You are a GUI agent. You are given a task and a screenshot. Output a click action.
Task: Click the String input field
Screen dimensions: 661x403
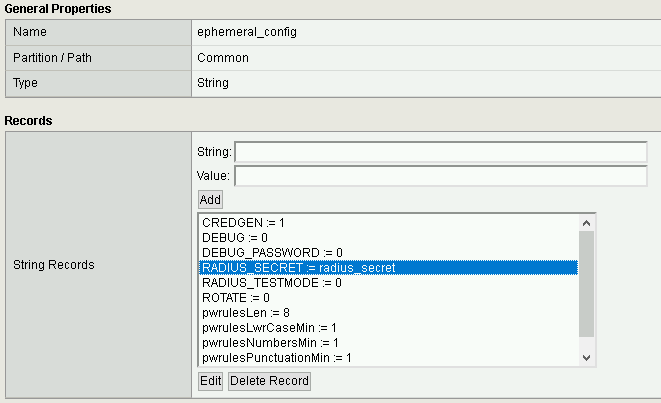(441, 152)
